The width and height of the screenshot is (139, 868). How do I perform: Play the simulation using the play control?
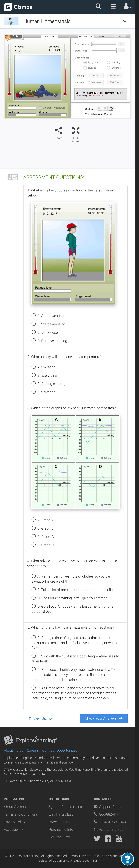pyautogui.click(x=99, y=108)
